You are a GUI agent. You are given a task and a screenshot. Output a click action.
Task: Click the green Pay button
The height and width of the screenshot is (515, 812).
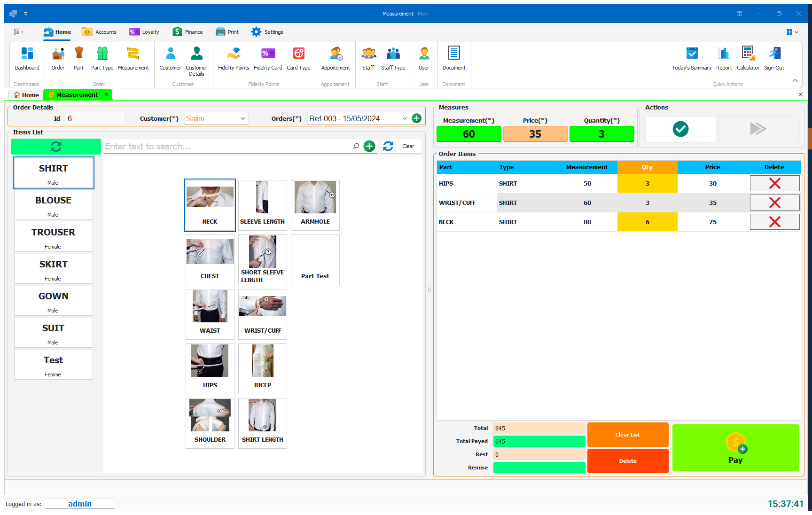point(735,448)
